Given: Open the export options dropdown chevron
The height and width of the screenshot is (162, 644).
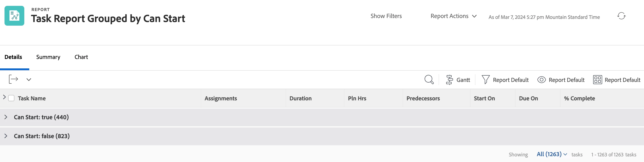Looking at the screenshot, I should pos(29,79).
